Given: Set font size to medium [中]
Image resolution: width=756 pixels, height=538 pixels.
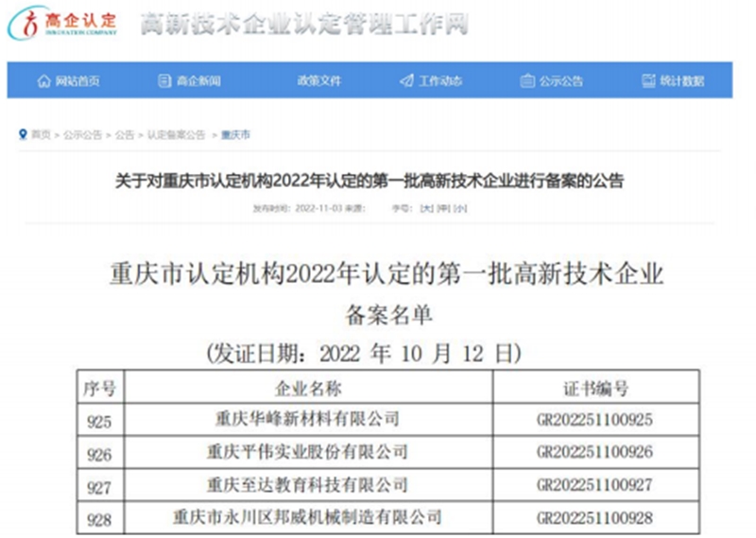Looking at the screenshot, I should click(x=442, y=208).
